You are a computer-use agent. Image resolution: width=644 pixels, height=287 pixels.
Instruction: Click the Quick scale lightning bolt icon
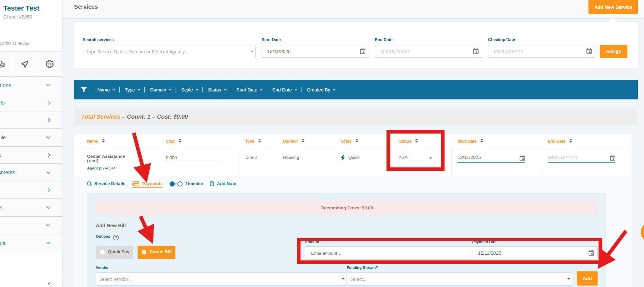343,157
